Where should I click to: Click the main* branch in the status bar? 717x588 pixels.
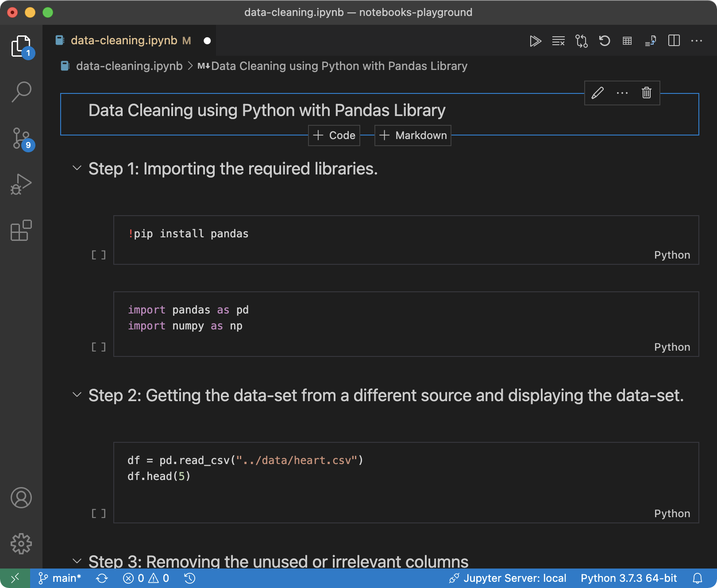coord(60,578)
